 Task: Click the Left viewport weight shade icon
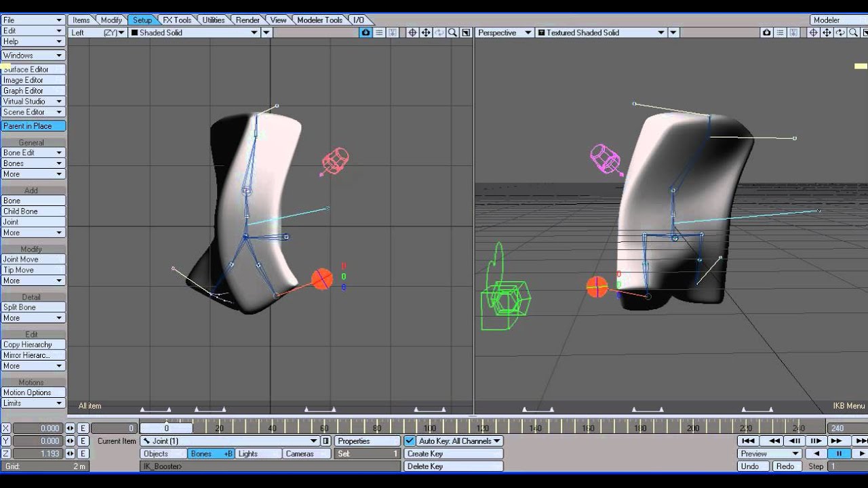[393, 33]
